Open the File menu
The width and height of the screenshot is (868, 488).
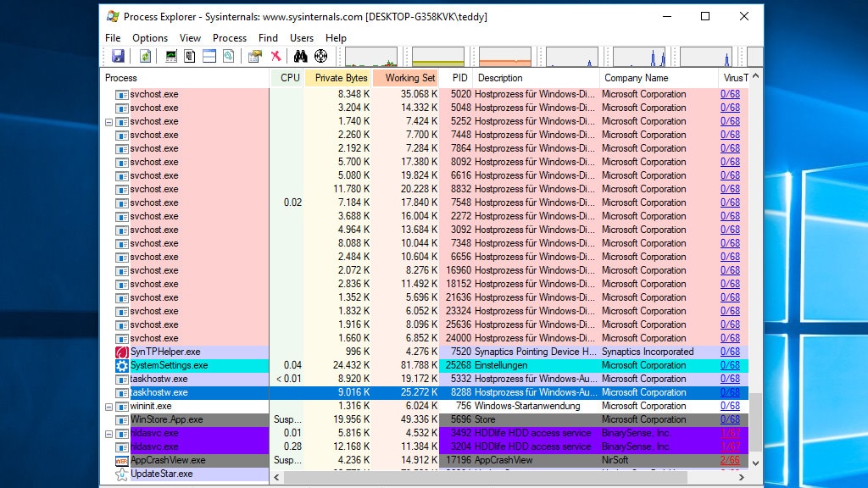click(x=113, y=37)
